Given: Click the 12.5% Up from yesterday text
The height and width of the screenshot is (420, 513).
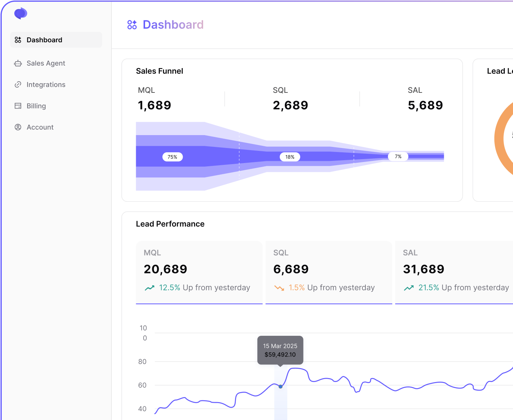Looking at the screenshot, I should [x=205, y=288].
